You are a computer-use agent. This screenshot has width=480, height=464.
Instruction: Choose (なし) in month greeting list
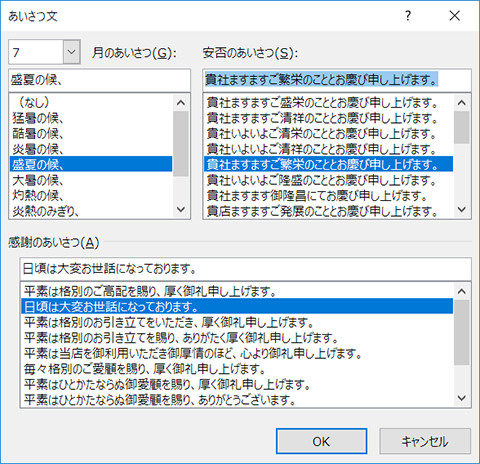tap(91, 102)
